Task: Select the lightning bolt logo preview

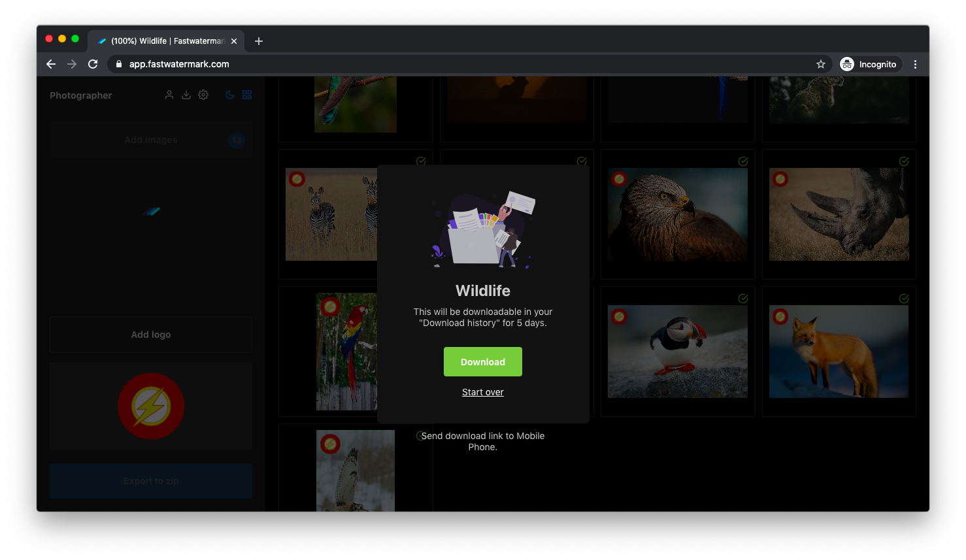Action: (x=151, y=406)
